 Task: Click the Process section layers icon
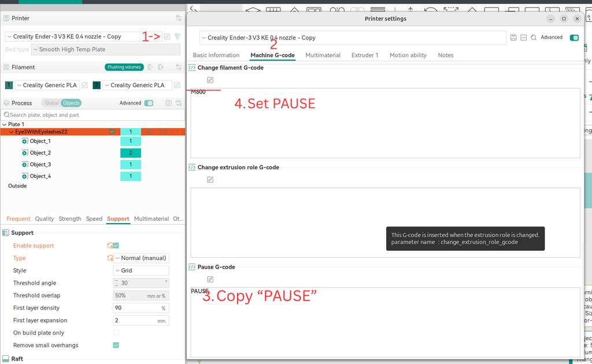6,103
